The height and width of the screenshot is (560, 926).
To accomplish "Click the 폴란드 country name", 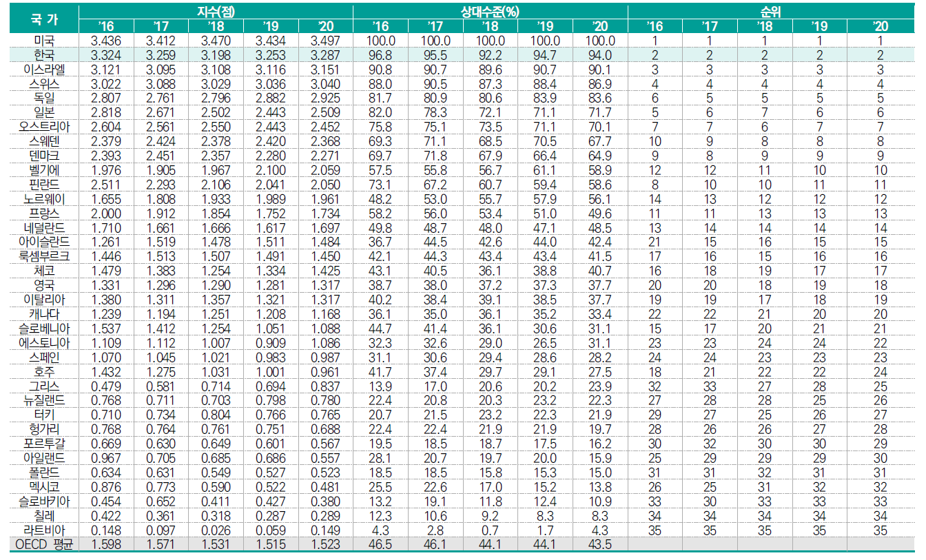I will 44,472.
